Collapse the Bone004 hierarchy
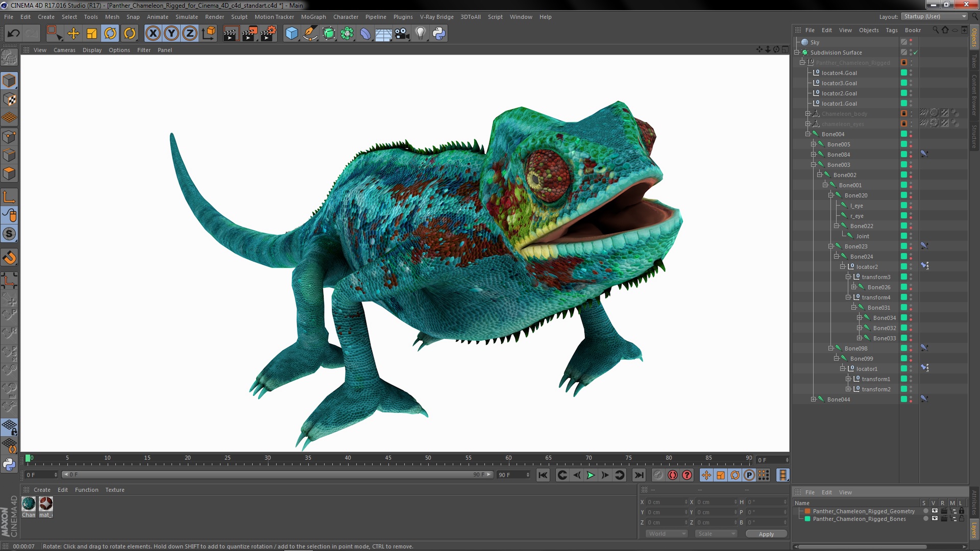980x551 pixels. [x=808, y=134]
